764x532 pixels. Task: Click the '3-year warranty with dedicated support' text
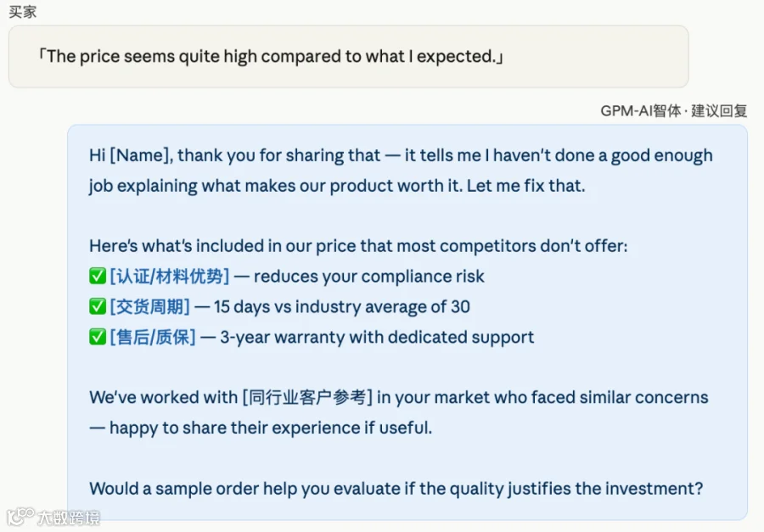point(377,337)
